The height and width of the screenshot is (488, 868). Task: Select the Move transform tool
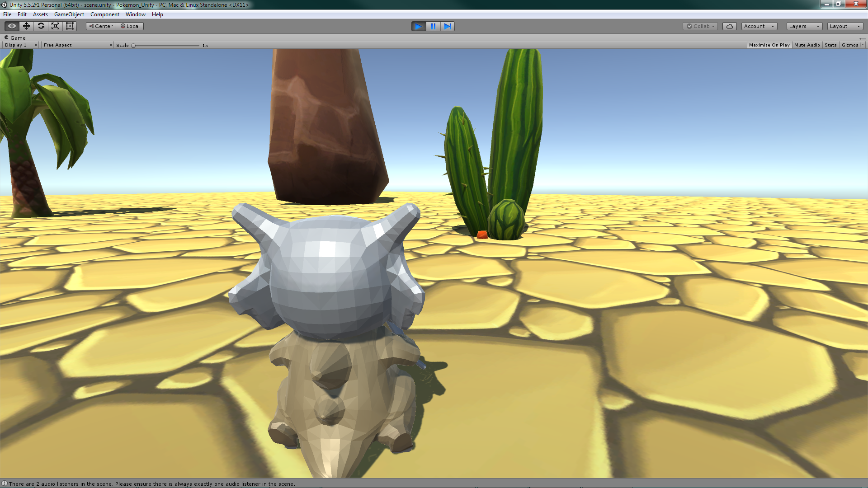click(x=27, y=26)
